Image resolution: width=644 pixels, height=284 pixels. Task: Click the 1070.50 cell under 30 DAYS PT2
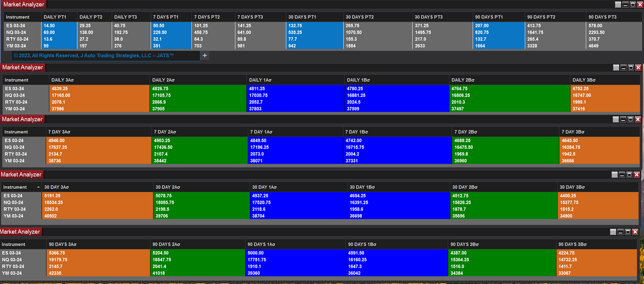[378, 32]
